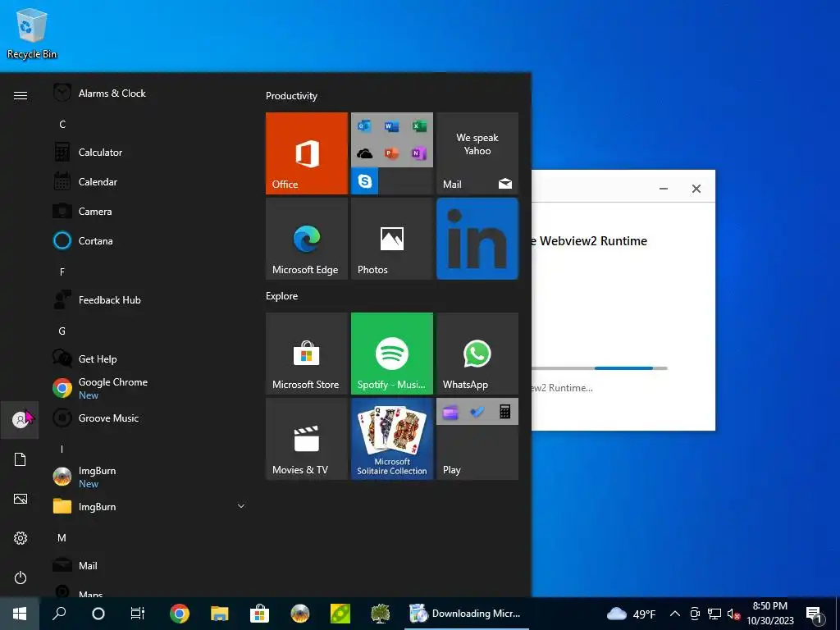840x630 pixels.
Task: Open the 49°F weather widget
Action: point(631,614)
